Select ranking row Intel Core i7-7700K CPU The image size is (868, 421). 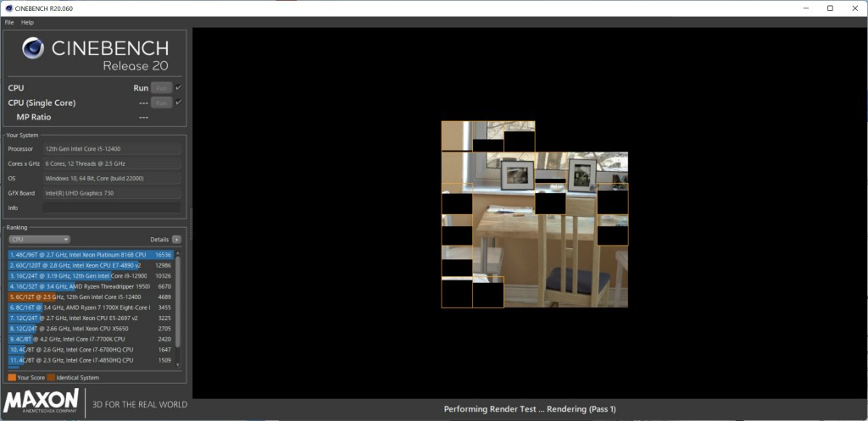[x=91, y=339]
